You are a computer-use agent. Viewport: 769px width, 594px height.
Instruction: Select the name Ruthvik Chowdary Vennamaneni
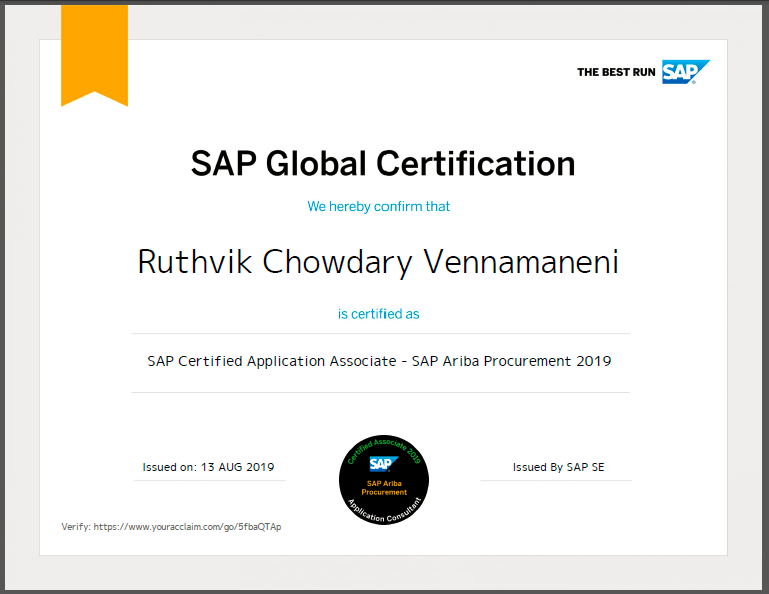[378, 262]
